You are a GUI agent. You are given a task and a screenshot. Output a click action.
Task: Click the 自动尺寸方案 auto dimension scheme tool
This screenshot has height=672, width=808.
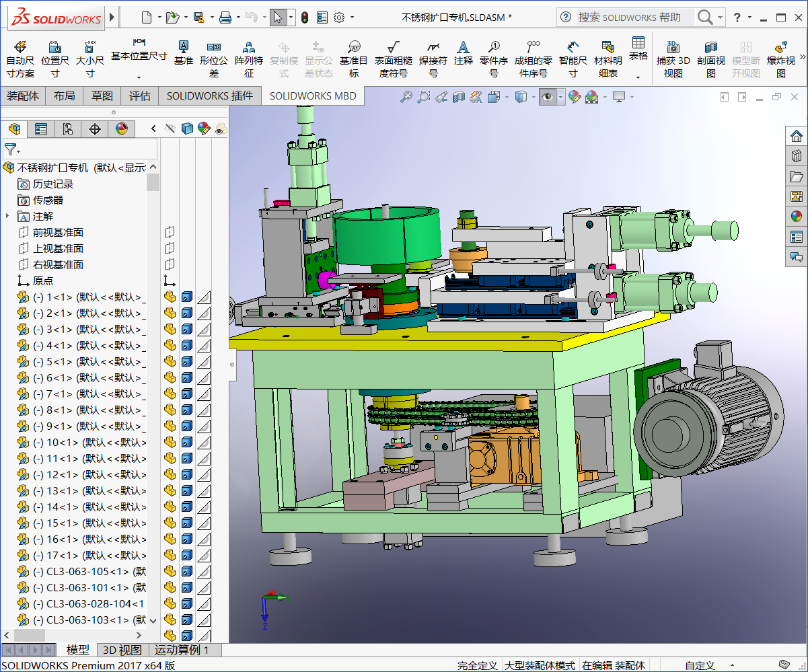click(x=20, y=59)
